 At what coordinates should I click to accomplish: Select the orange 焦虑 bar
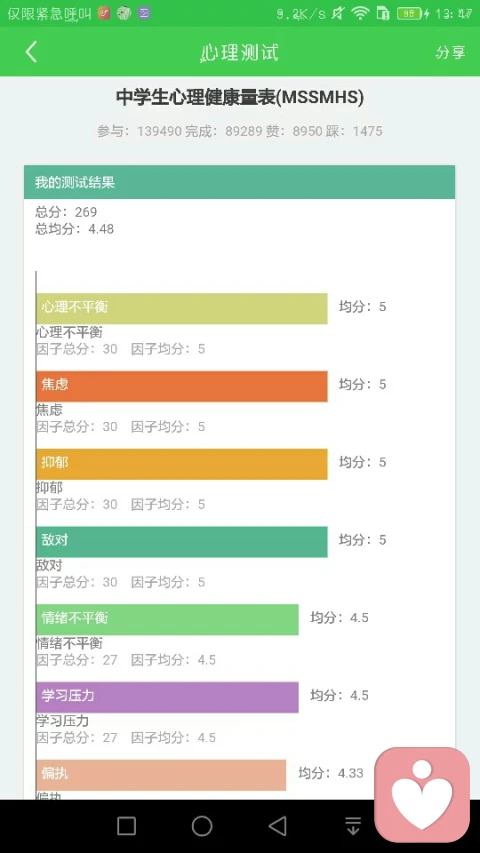tap(182, 386)
